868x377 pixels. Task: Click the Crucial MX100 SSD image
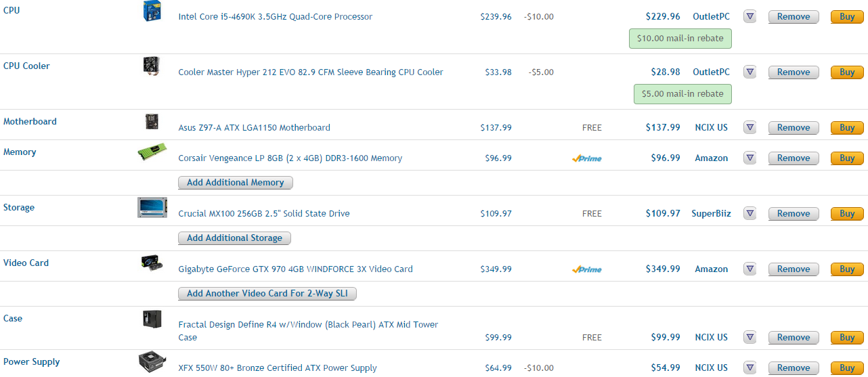tap(152, 208)
